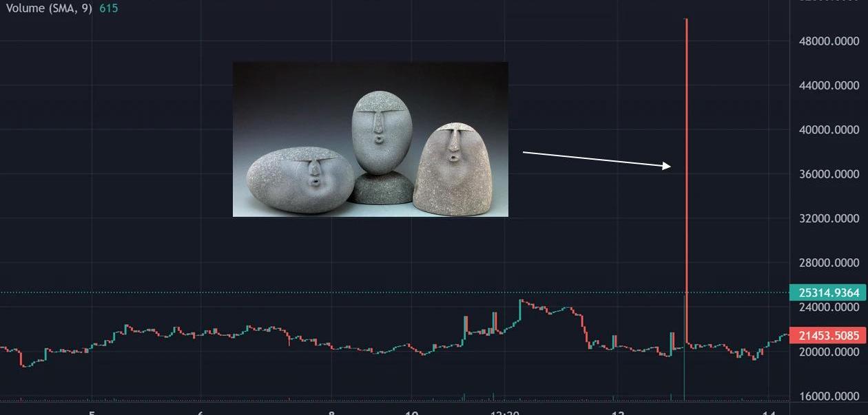Click the green 25314.9364 price label
This screenshot has width=868, height=415.
click(x=827, y=292)
